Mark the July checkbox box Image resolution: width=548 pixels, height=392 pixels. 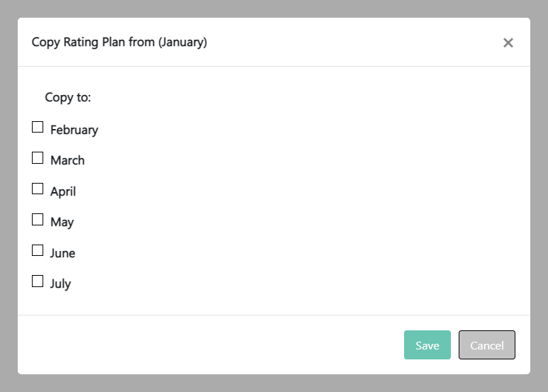pyautogui.click(x=38, y=281)
